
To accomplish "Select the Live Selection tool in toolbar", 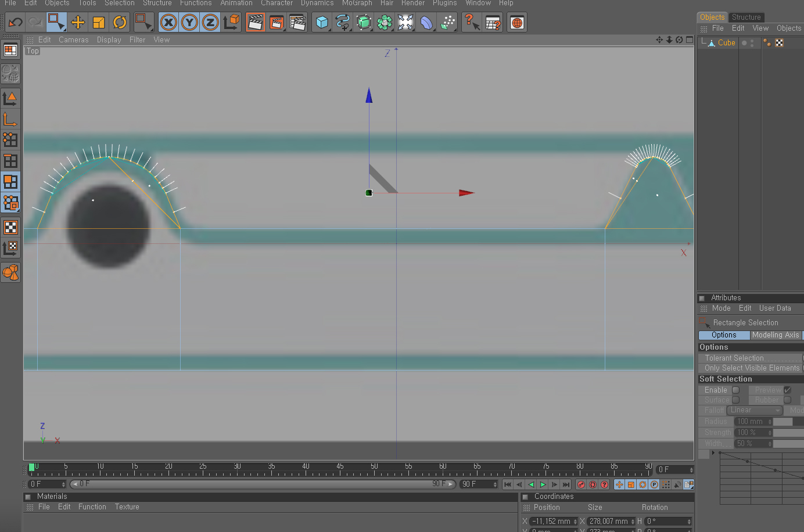I will coord(57,23).
